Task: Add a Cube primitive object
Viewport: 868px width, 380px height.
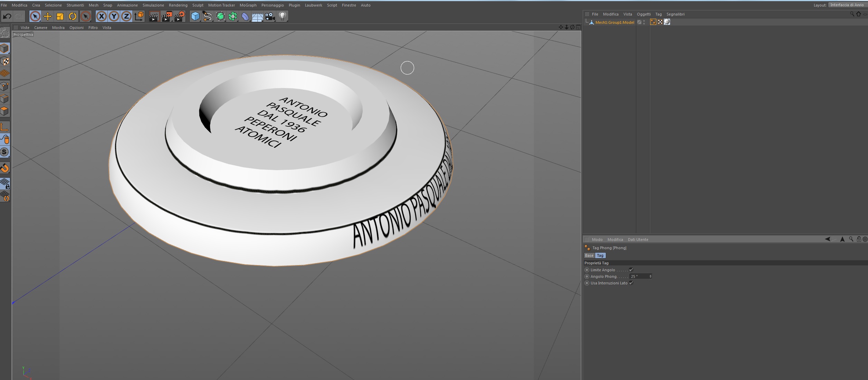Action: [x=195, y=16]
